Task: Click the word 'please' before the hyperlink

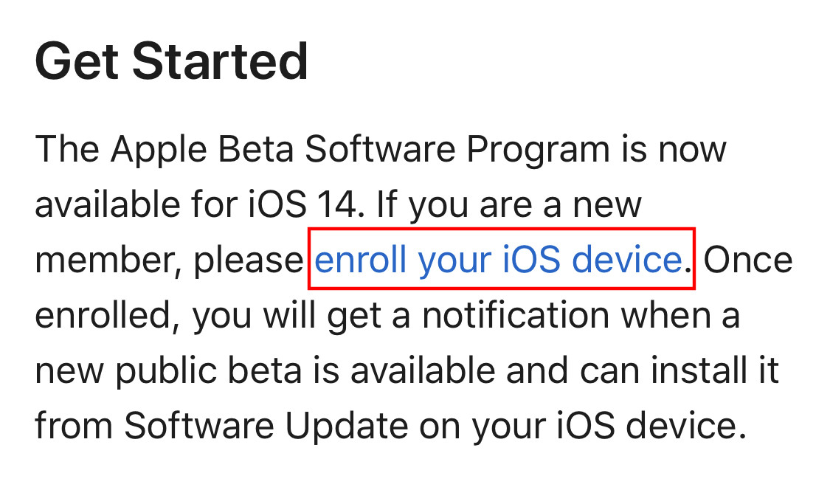Action: (248, 260)
